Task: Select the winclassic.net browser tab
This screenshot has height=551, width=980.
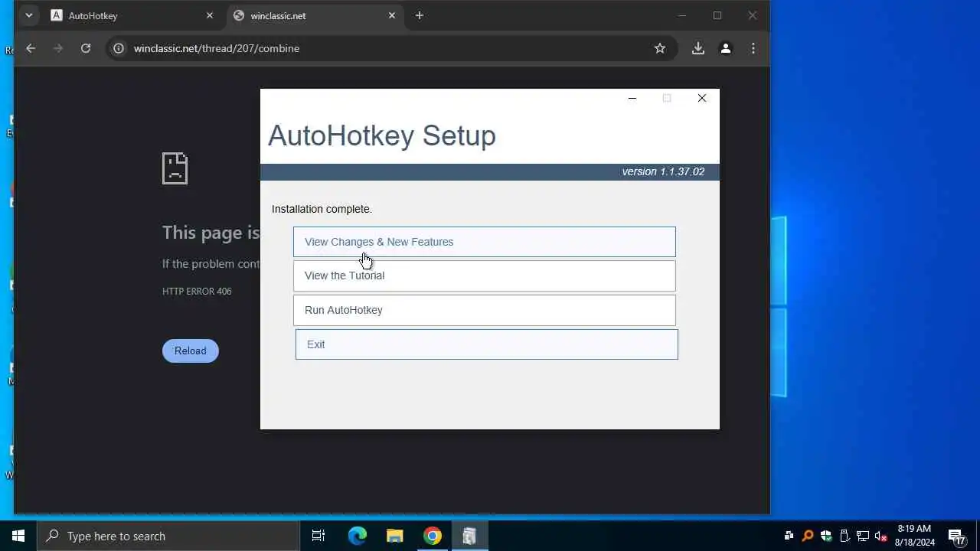Action: tap(315, 15)
